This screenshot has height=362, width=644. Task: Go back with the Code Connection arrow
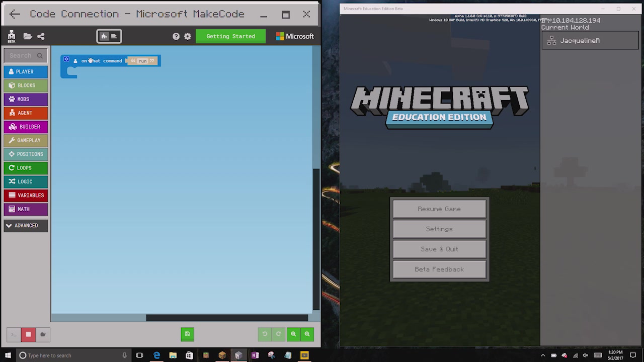(15, 15)
